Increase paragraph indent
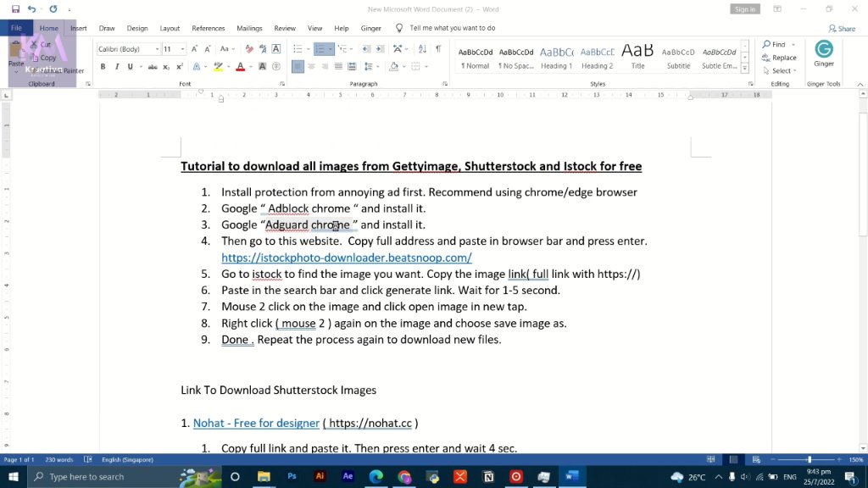The height and width of the screenshot is (488, 868). click(380, 48)
